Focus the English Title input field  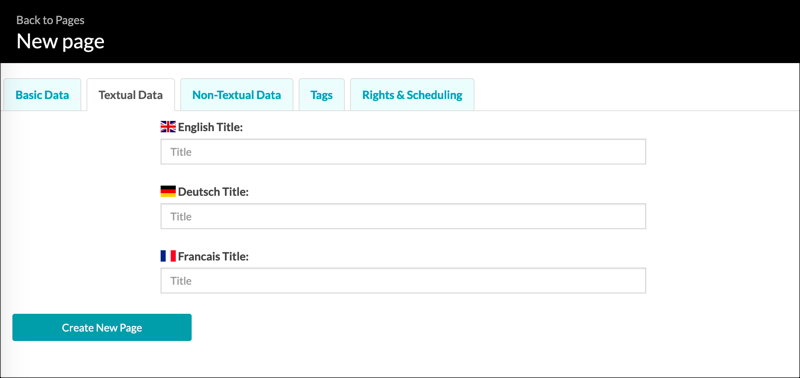pos(403,152)
